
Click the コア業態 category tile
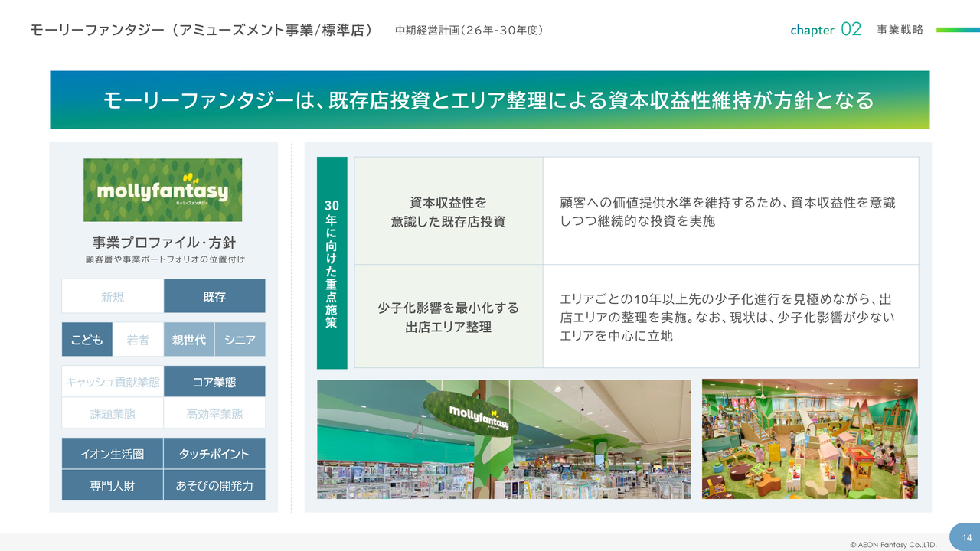[x=214, y=381]
